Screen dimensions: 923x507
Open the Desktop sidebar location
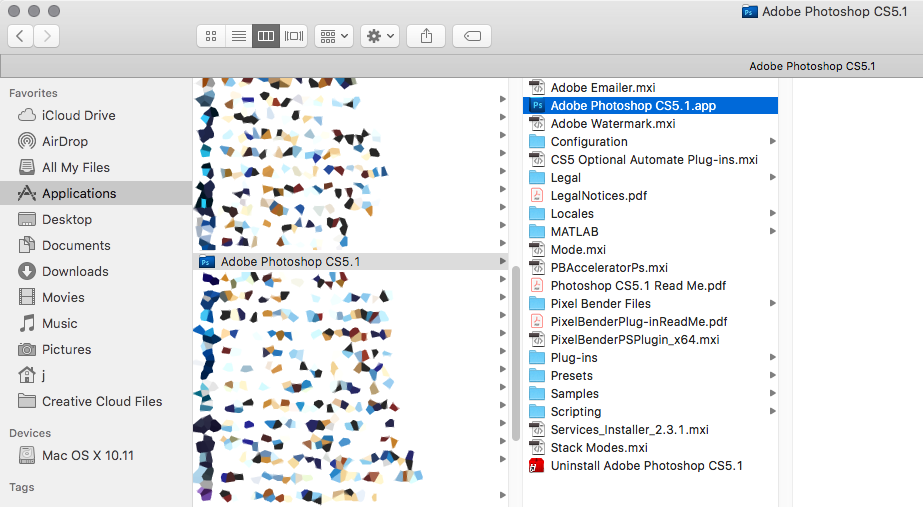(96, 219)
